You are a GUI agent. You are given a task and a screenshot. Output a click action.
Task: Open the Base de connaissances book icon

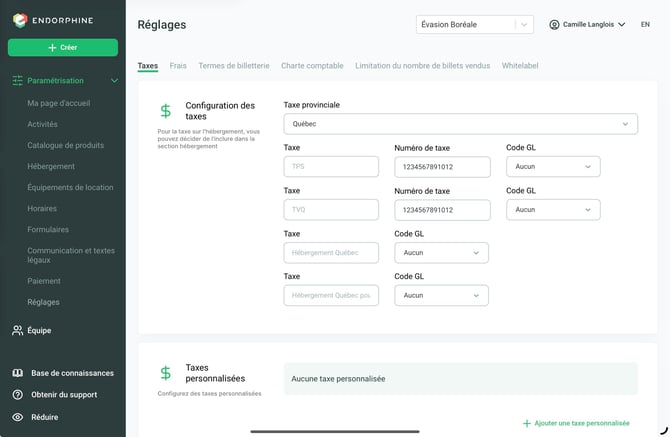tap(18, 373)
